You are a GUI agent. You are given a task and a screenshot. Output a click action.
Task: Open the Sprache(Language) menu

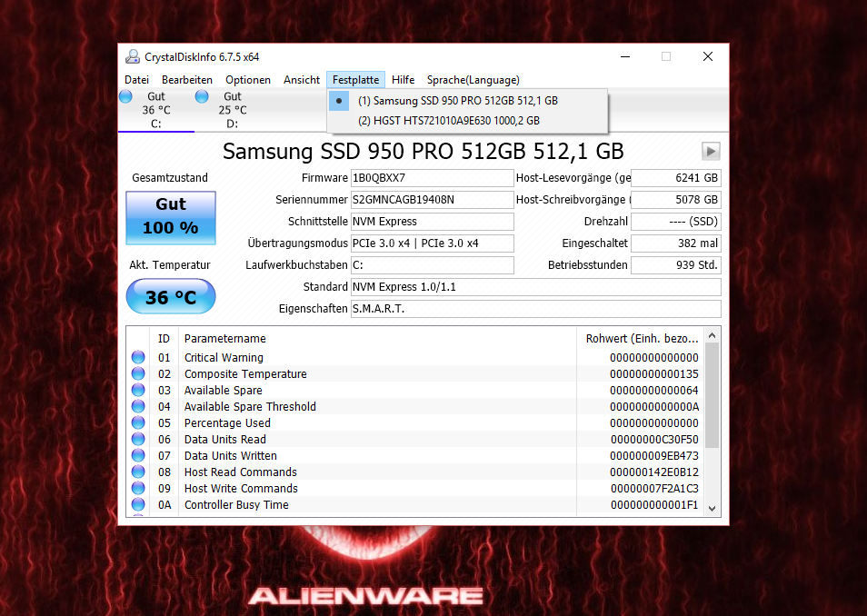coord(473,80)
